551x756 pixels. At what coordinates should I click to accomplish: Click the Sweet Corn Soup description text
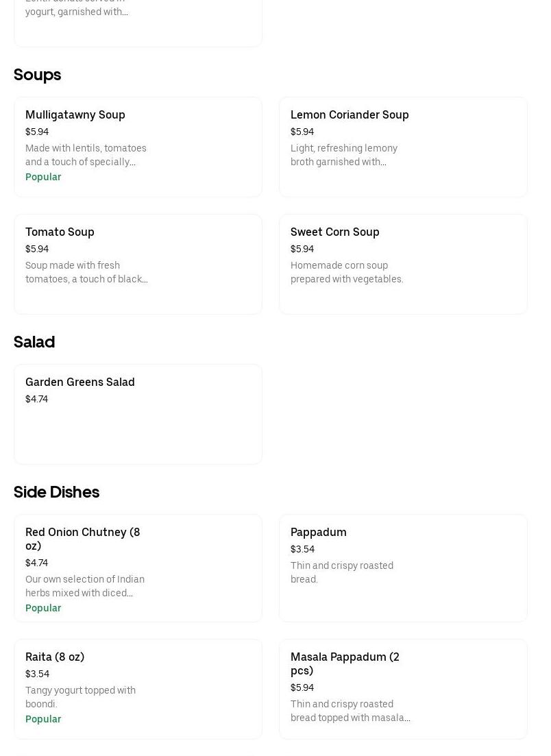[347, 272]
